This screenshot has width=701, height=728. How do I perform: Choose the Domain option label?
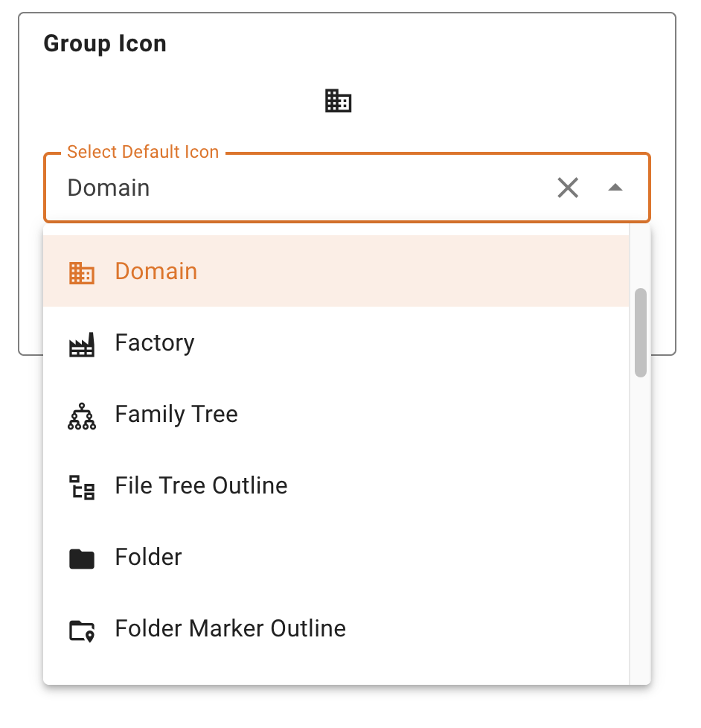pos(156,271)
